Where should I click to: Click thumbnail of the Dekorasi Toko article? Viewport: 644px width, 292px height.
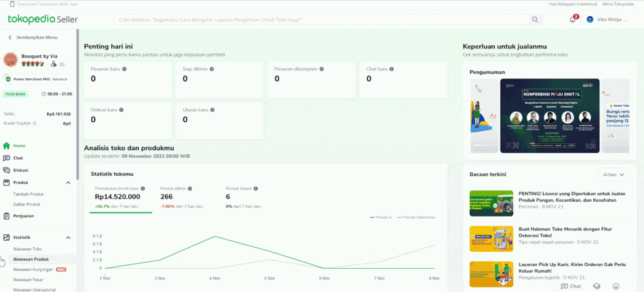[x=491, y=239]
